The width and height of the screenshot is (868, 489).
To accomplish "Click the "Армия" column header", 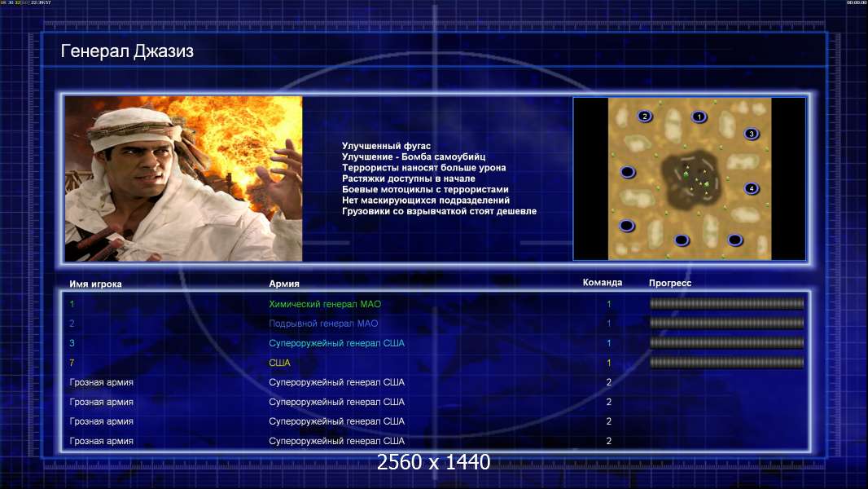I will point(284,284).
